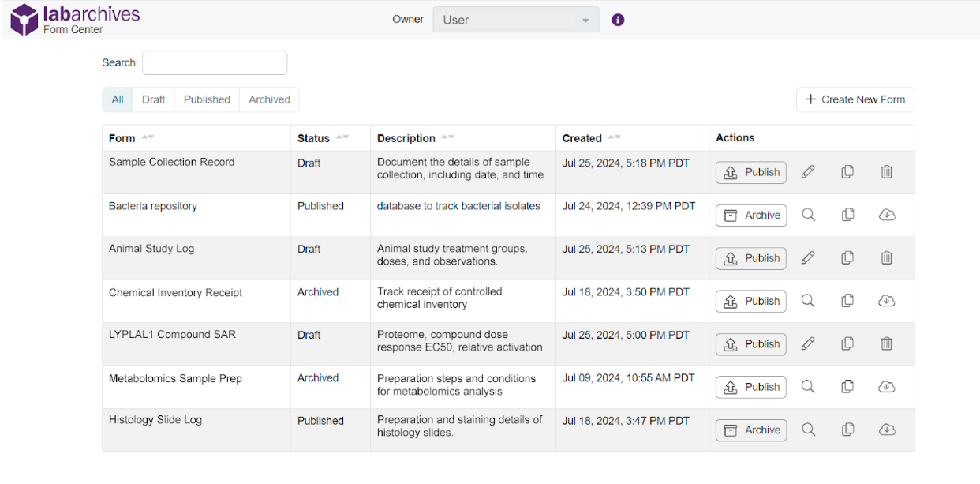Preview the Chemical Inventory Receipt form
The height and width of the screenshot is (484, 980).
tap(808, 301)
